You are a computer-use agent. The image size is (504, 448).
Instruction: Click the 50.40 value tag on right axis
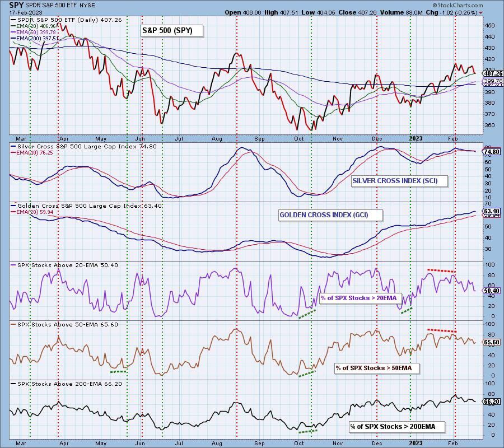tap(492, 291)
